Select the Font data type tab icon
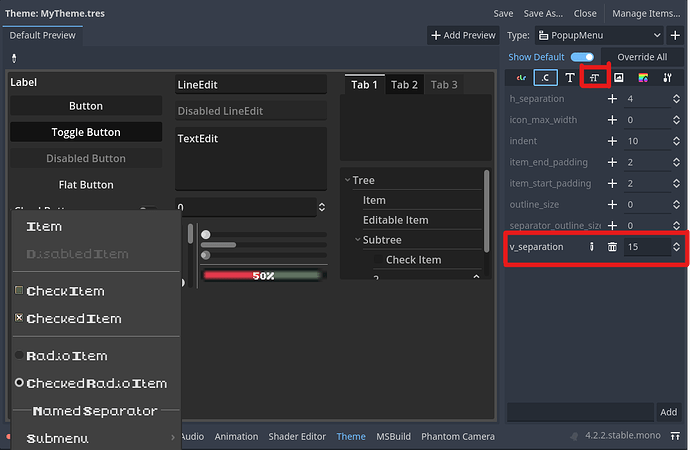Image resolution: width=690 pixels, height=450 pixels. pyautogui.click(x=570, y=78)
